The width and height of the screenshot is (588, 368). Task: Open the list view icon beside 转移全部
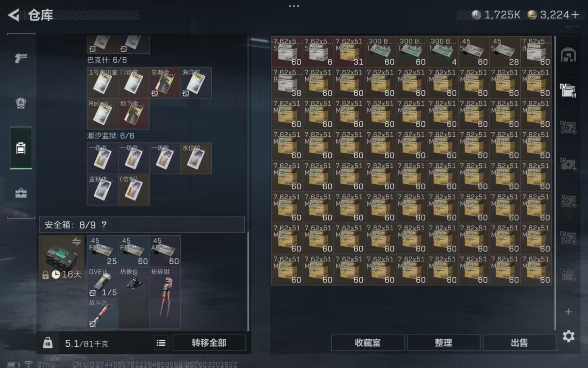point(161,343)
